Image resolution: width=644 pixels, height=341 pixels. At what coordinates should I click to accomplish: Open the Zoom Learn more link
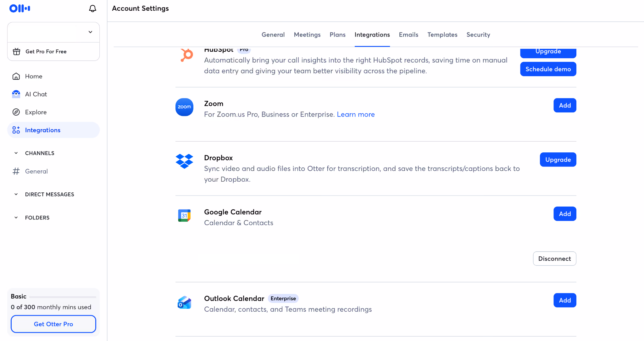coord(356,115)
